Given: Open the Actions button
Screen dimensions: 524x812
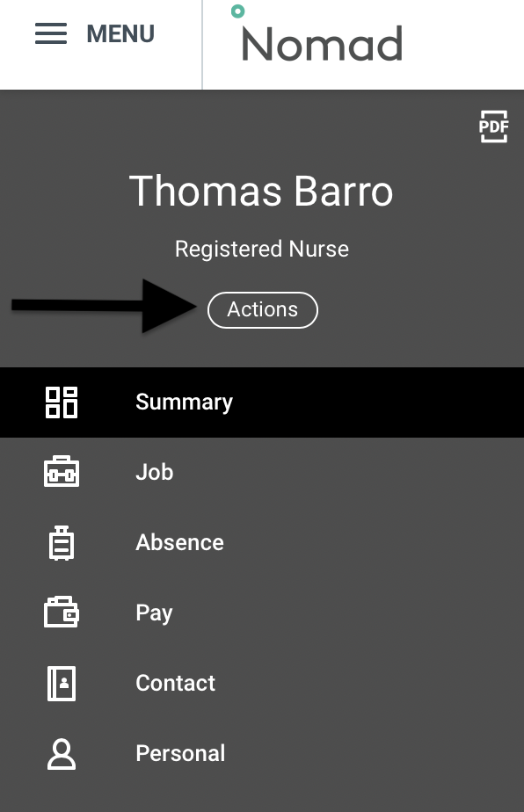Looking at the screenshot, I should pyautogui.click(x=262, y=309).
